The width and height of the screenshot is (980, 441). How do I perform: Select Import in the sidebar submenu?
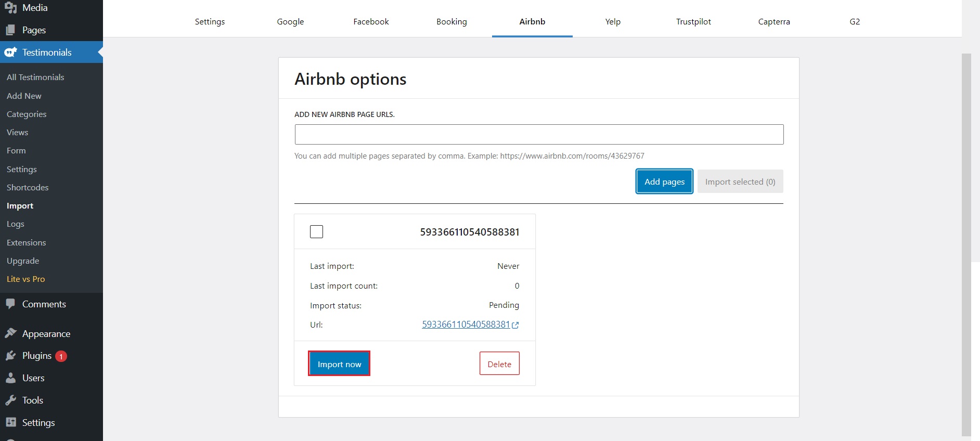coord(20,205)
